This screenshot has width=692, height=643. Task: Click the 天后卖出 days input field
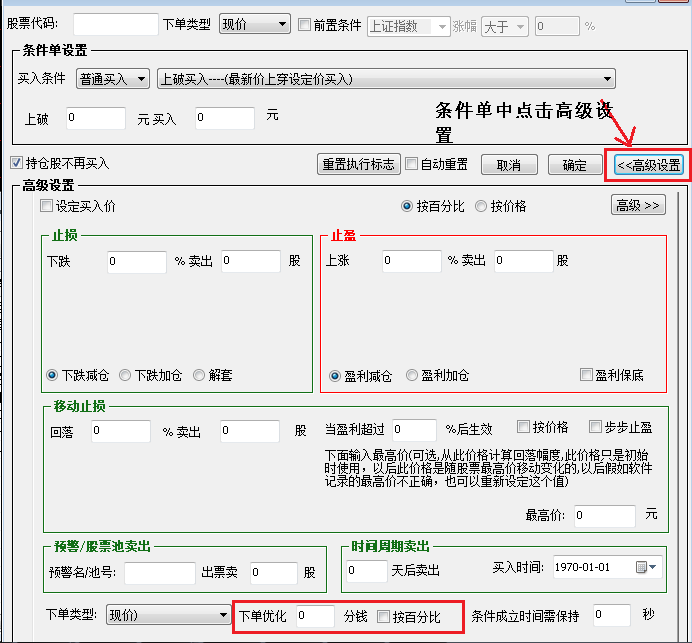pos(367,572)
